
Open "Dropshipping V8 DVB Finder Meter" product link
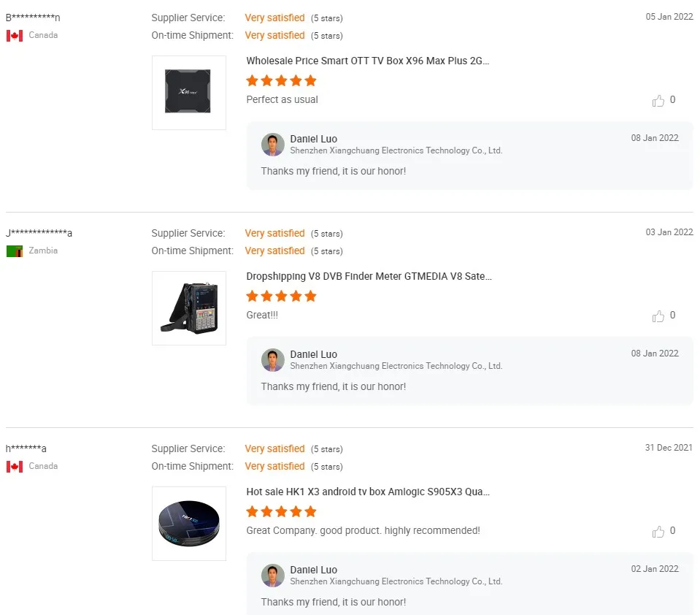coord(369,277)
